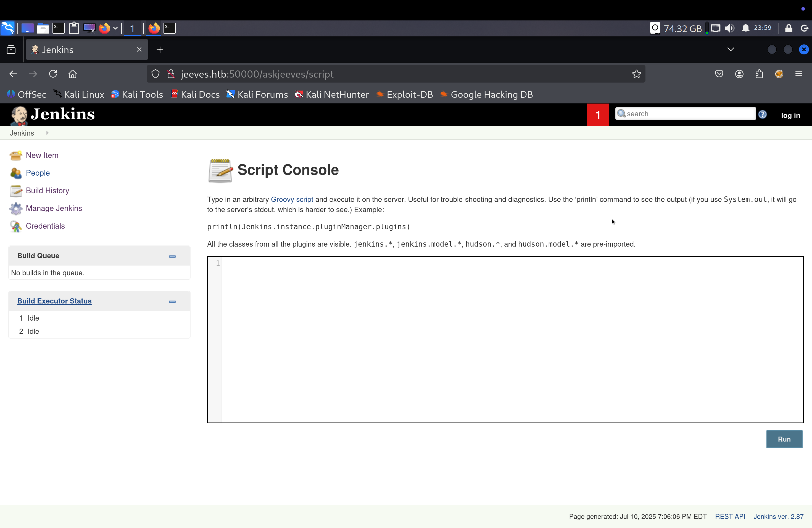Open Kali Docs bookmark

coord(195,94)
